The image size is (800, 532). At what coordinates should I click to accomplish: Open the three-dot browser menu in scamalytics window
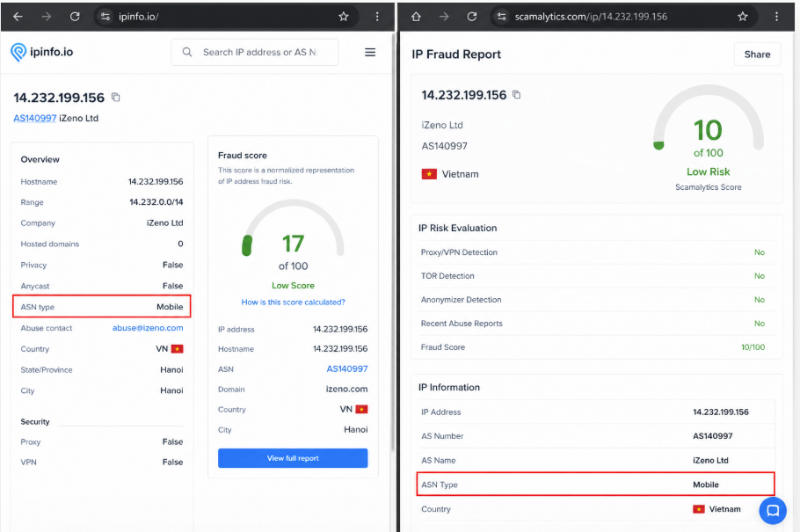tap(776, 17)
